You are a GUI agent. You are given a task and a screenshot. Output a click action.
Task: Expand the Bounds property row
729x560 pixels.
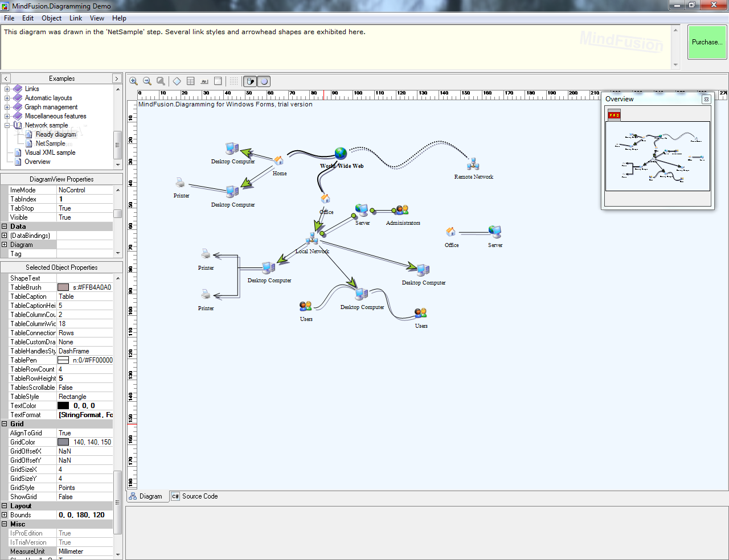[5, 515]
